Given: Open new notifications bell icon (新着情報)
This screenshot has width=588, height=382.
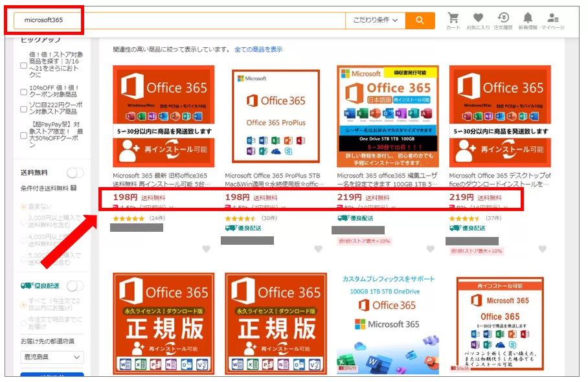Looking at the screenshot, I should [x=528, y=19].
